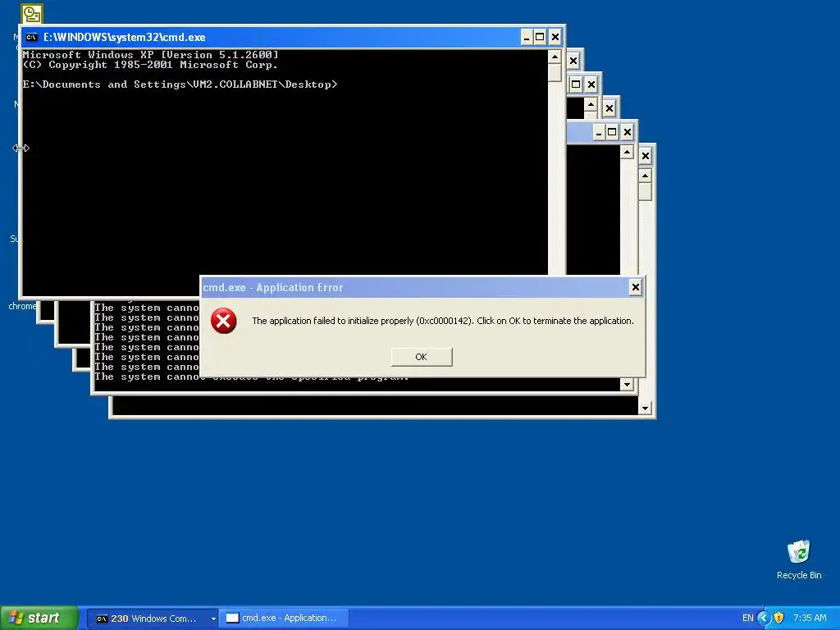Click the rearmost cmd window's scroll up arrow
The image size is (840, 630).
point(645,176)
